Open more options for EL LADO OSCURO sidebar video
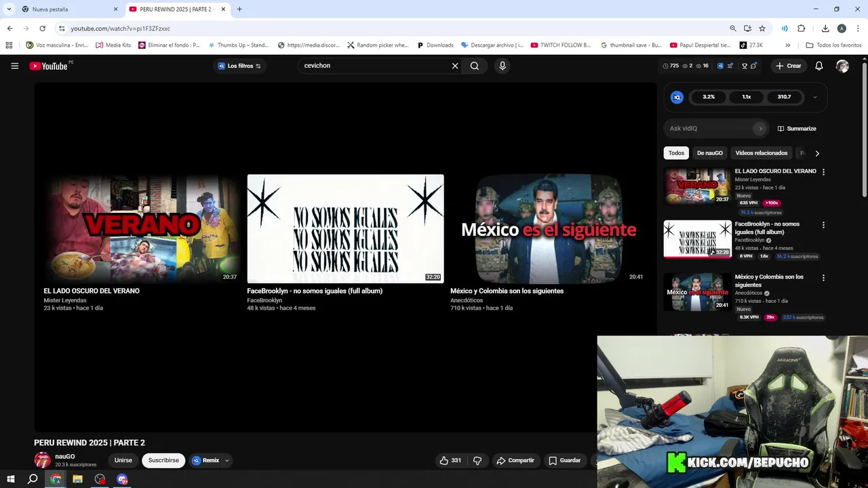This screenshot has height=488, width=868. pyautogui.click(x=823, y=172)
